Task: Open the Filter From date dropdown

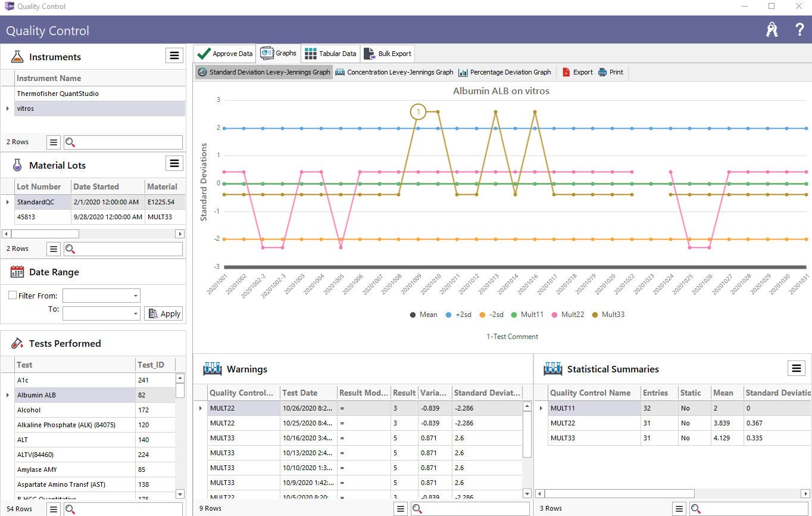Action: 136,296
